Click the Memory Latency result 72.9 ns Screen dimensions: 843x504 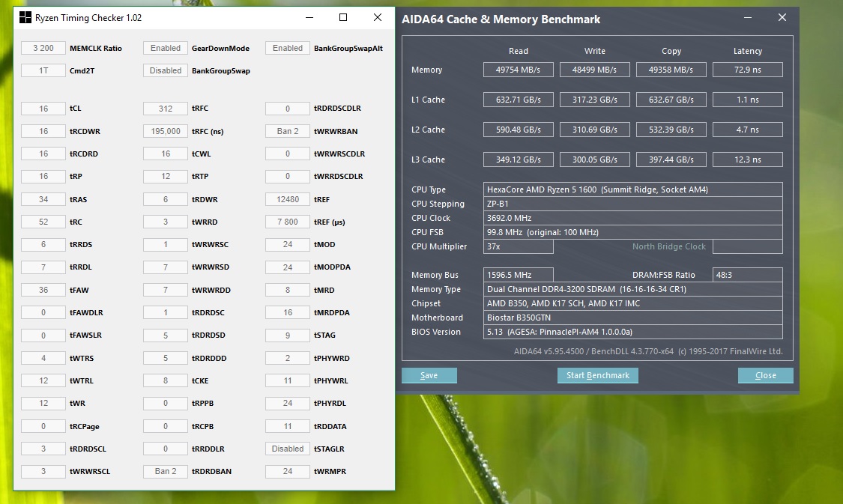coord(747,70)
